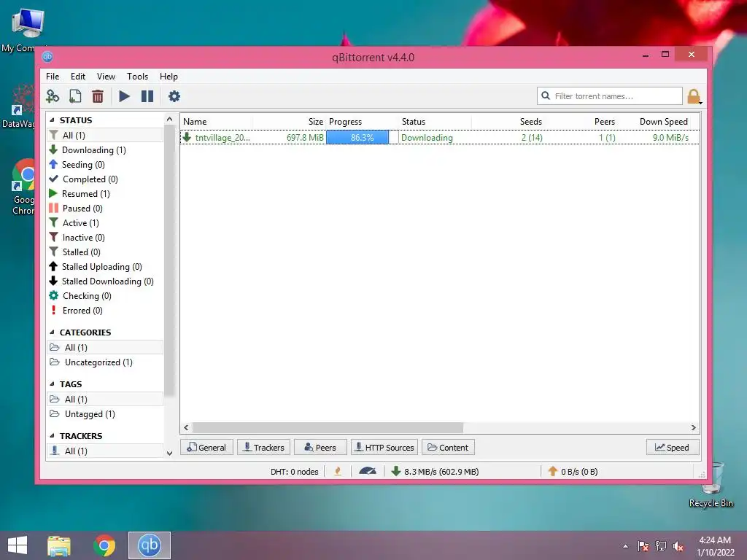Click the flame connection status icon
Image resolution: width=747 pixels, height=560 pixels.
pos(338,472)
